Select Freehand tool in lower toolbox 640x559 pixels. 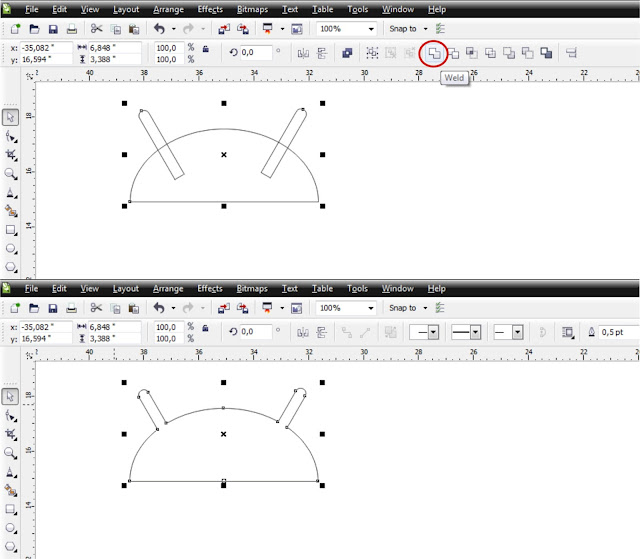pyautogui.click(x=11, y=472)
